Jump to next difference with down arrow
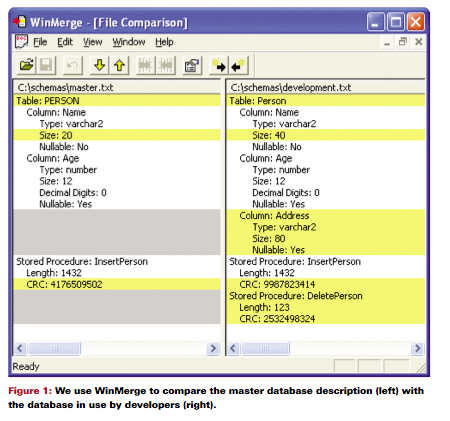The height and width of the screenshot is (421, 450). (99, 65)
